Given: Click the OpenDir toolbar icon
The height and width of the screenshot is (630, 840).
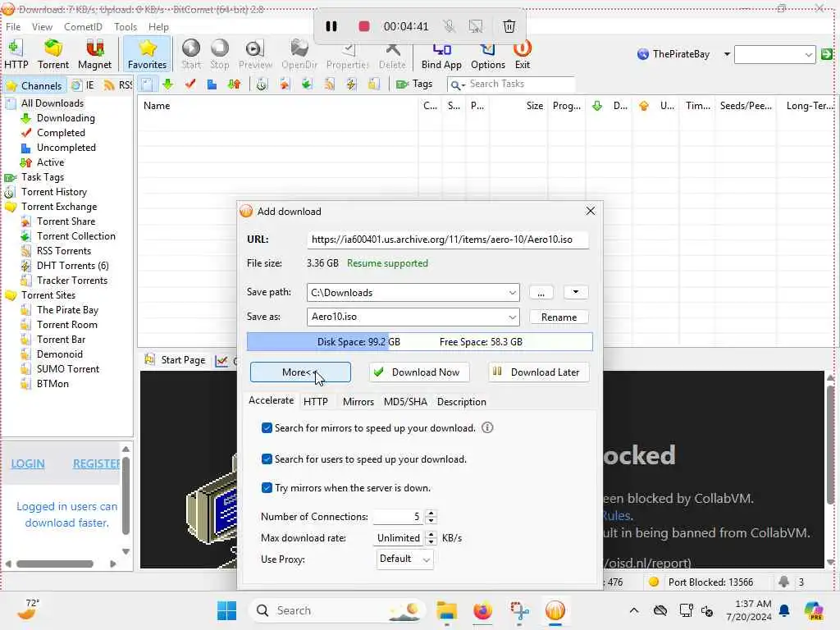Looking at the screenshot, I should 299,54.
